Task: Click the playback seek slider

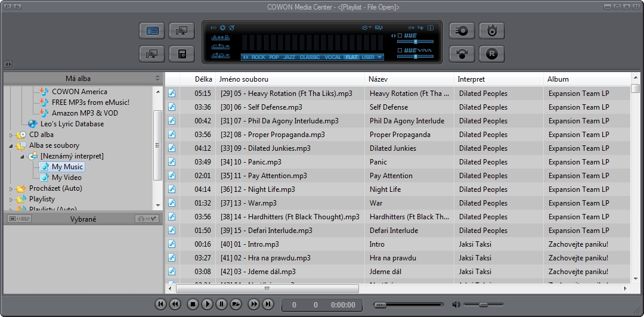Action: pos(408,304)
